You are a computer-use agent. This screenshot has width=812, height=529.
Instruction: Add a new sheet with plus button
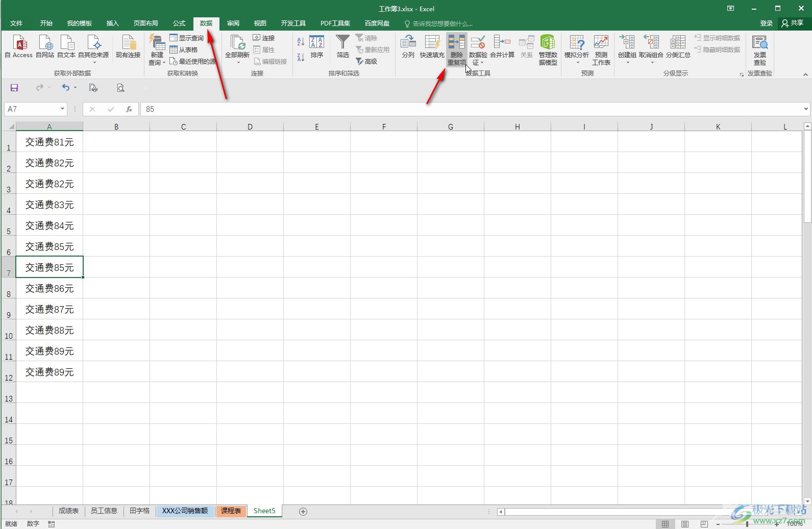click(303, 511)
